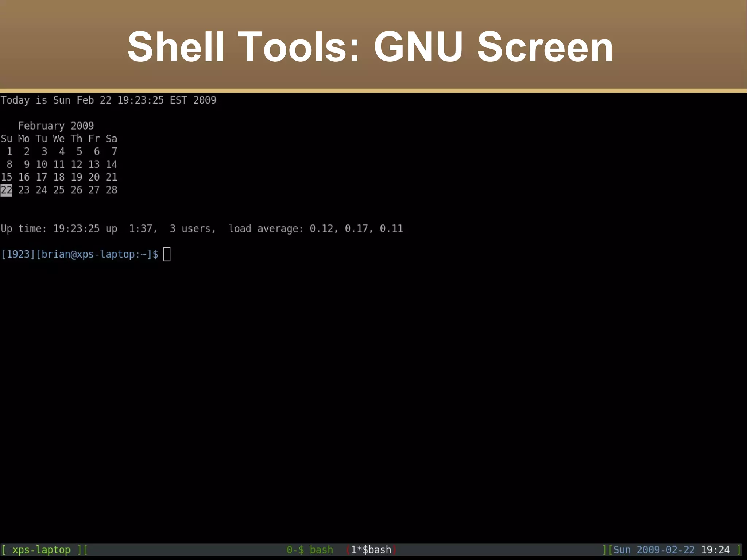
Task: Click calendar day 14
Action: coord(111,164)
